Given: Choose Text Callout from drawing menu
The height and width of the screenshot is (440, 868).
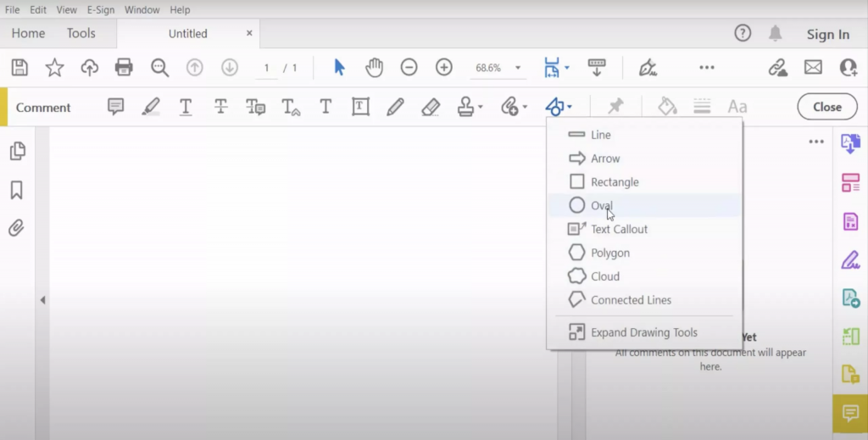Looking at the screenshot, I should pyautogui.click(x=644, y=229).
